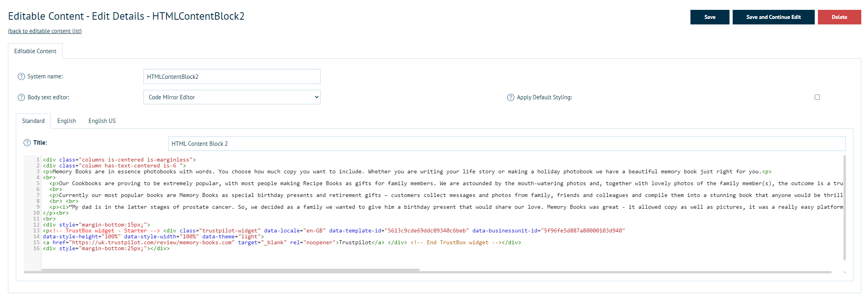Click the help icon beside System name

coord(21,76)
